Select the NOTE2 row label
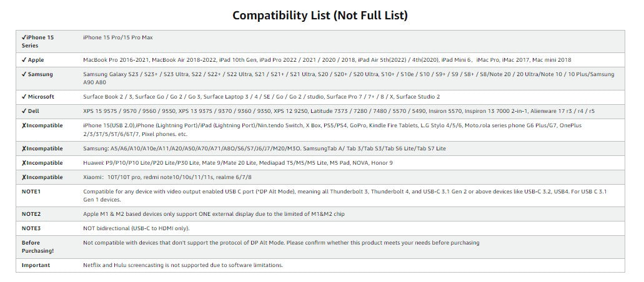Screen dimensions: 644x282 coord(31,214)
